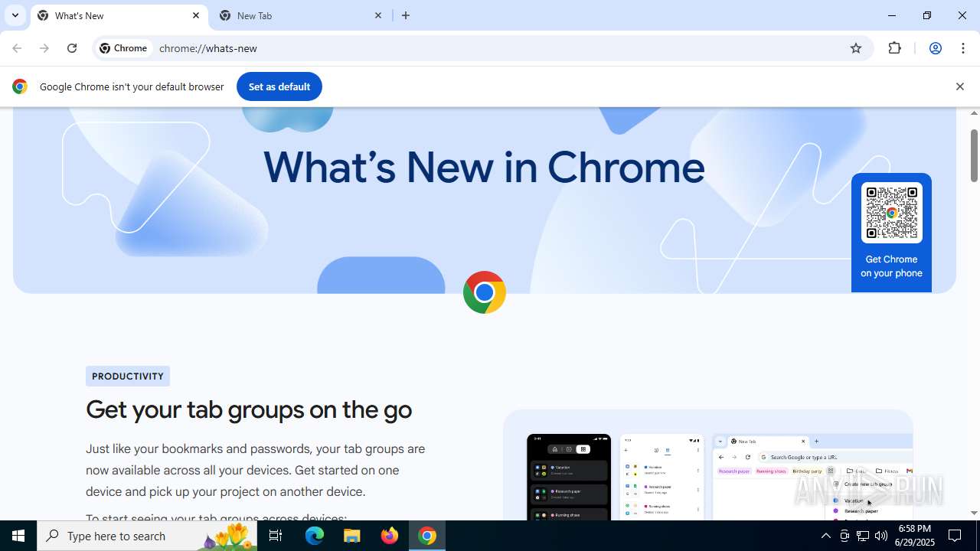Screen dimensions: 980x551
Task: Click the page vertical scrollbar thumb
Action: tap(974, 155)
